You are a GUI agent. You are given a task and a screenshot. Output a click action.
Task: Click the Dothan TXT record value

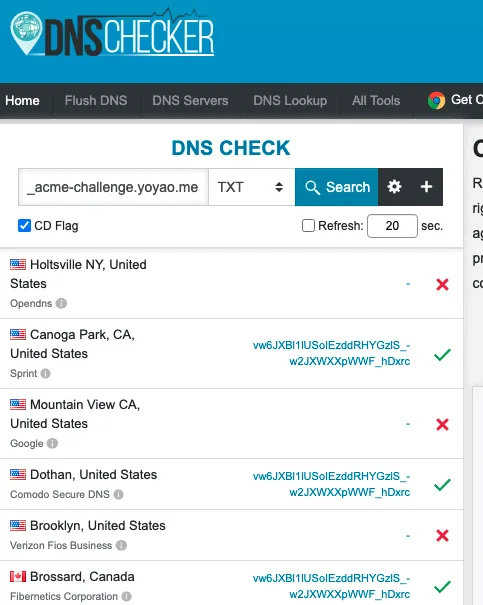coord(331,484)
